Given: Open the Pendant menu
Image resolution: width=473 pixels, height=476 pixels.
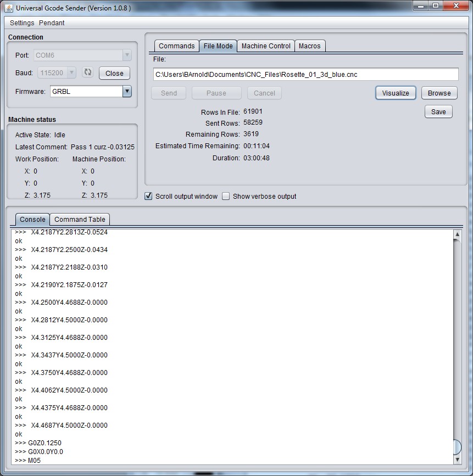Looking at the screenshot, I should [52, 23].
